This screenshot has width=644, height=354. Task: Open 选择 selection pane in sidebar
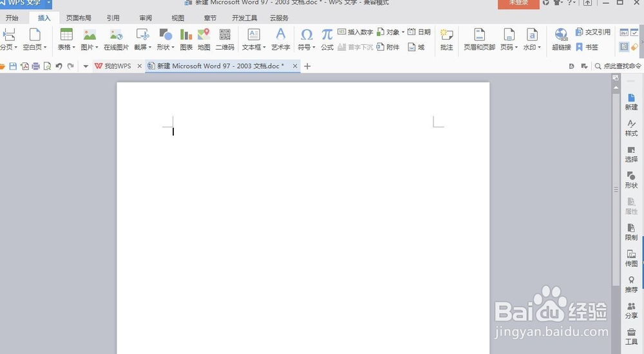pyautogui.click(x=631, y=154)
